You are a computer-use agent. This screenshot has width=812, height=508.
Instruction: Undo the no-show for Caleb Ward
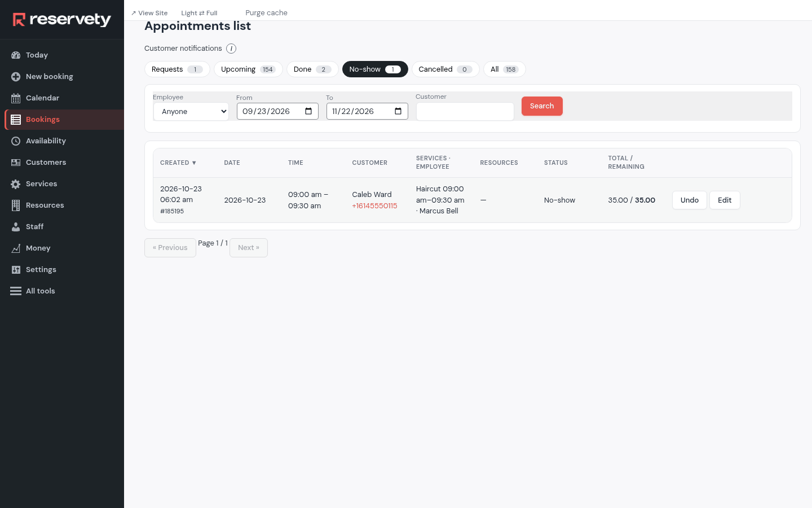click(690, 200)
